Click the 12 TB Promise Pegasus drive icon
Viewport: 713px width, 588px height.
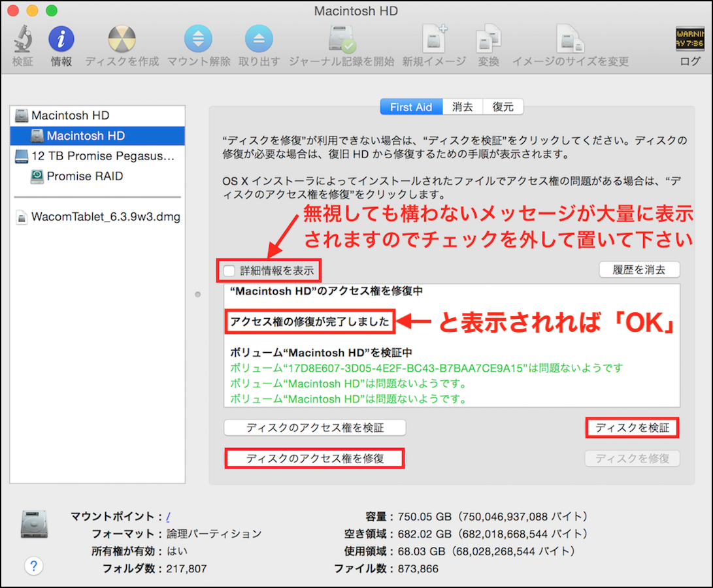pos(22,156)
